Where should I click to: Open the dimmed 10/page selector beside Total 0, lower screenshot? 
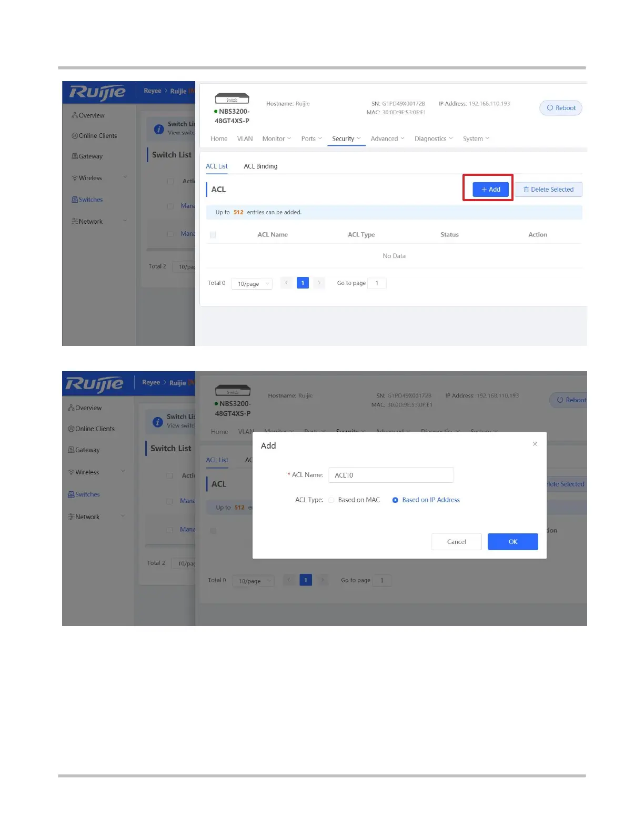pyautogui.click(x=254, y=581)
